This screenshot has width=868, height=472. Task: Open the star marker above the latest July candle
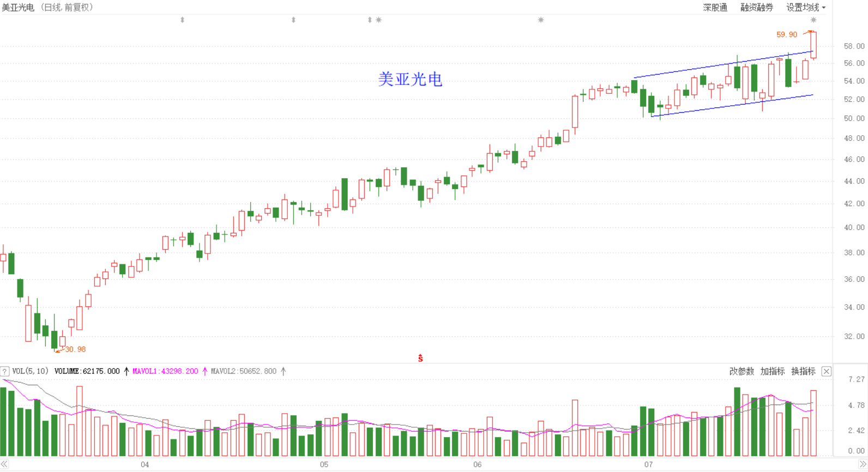coord(813,20)
